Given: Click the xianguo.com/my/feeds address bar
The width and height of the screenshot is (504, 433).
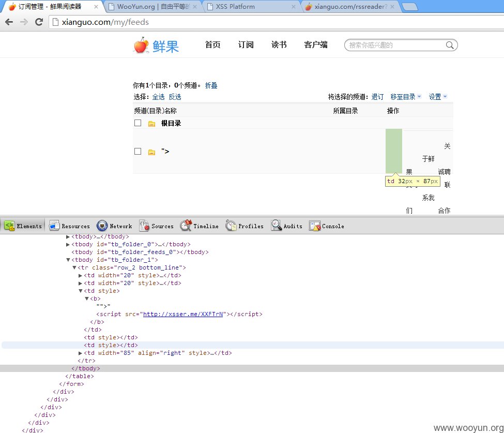Looking at the screenshot, I should tap(277, 22).
